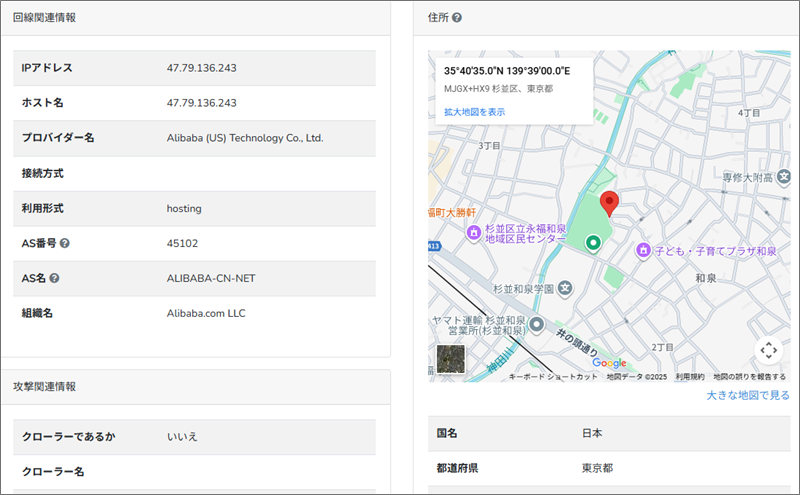The image size is (800, 495).
Task: Open the 利用規約 map link
Action: point(689,377)
